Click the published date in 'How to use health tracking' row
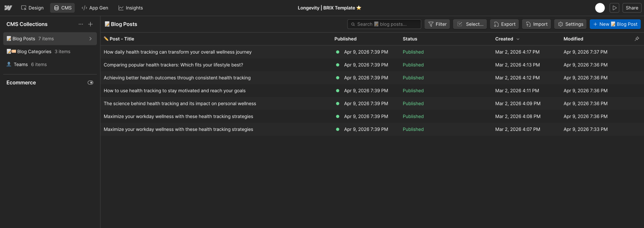The height and width of the screenshot is (228, 644). (x=366, y=91)
